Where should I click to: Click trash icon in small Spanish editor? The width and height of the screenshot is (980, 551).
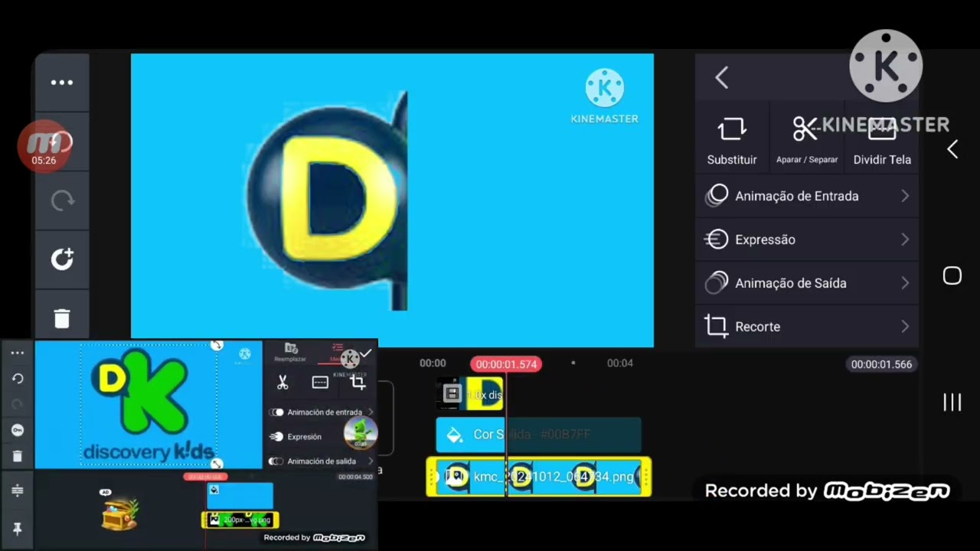click(18, 456)
